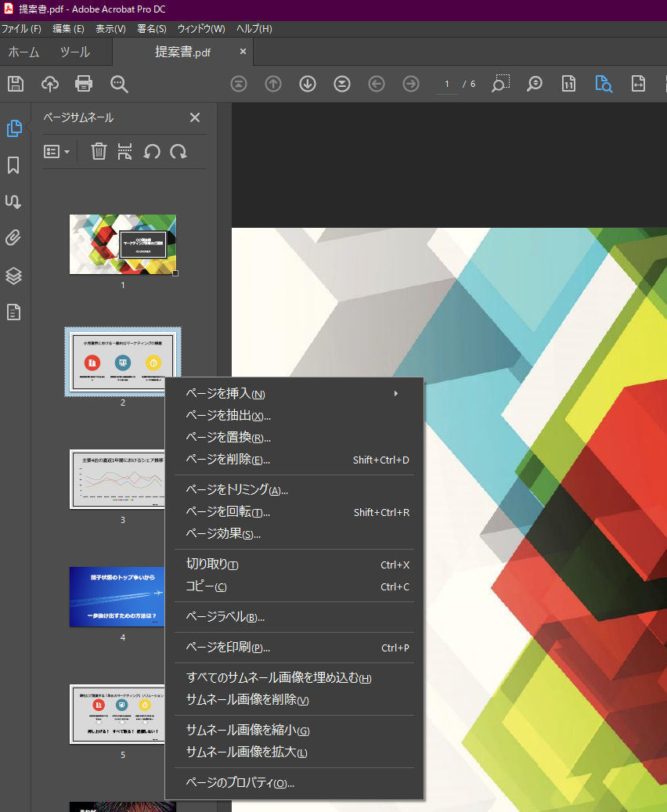Choose ページを印刷 menu entry

[x=294, y=648]
